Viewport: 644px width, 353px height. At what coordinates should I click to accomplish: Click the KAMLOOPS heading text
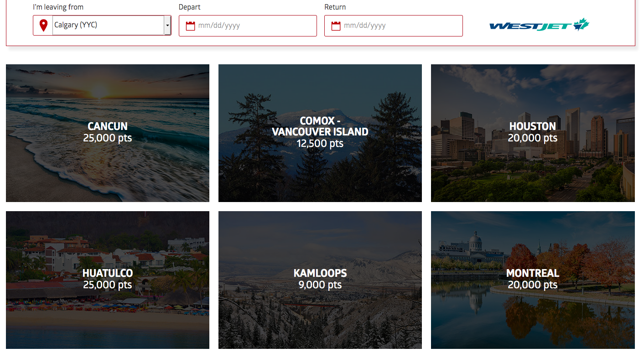click(320, 273)
